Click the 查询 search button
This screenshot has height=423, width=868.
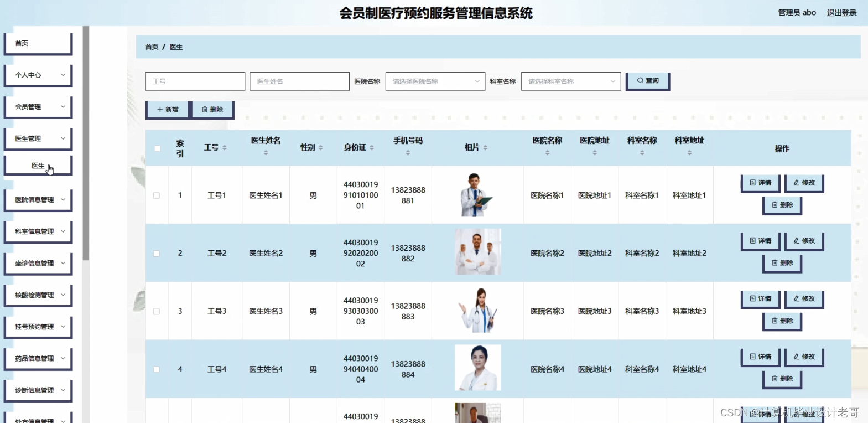click(648, 81)
